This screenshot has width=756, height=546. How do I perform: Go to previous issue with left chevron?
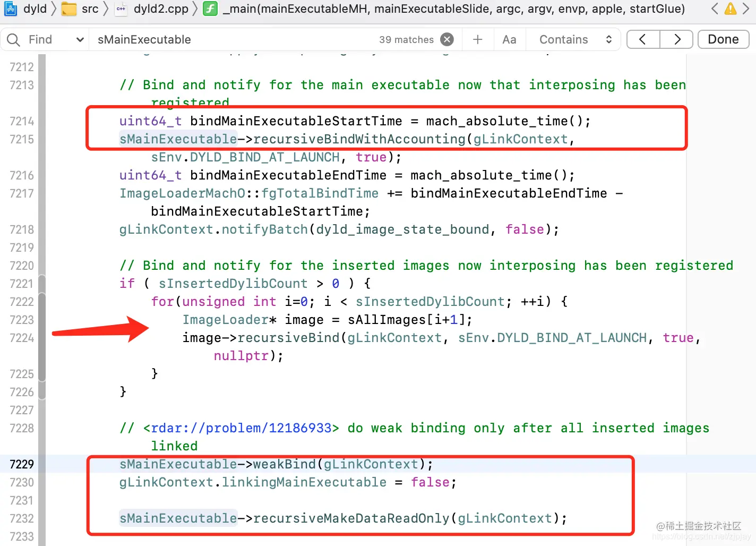(x=715, y=8)
